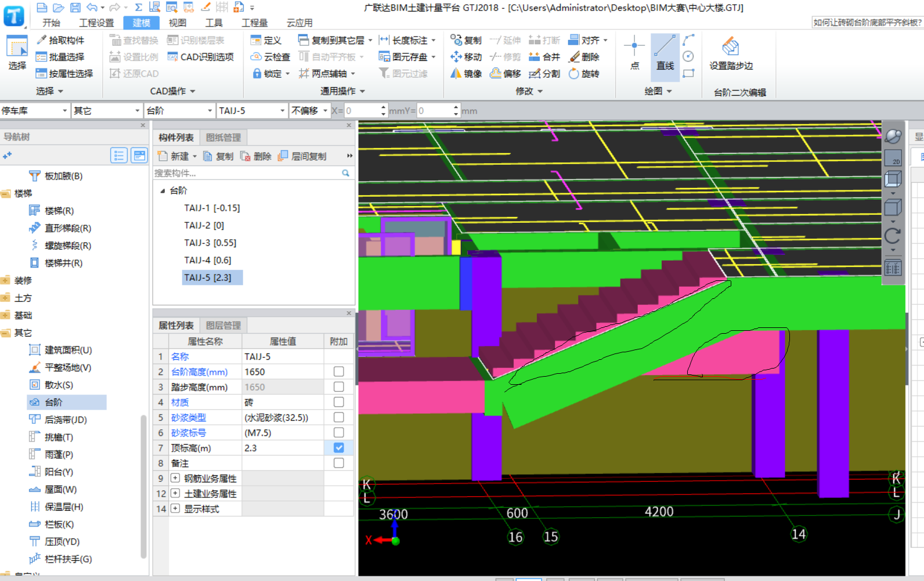Viewport: 924px width, 581px height.
Task: Toggle 附加 checkbox for 台阶高度 row
Action: coord(339,371)
